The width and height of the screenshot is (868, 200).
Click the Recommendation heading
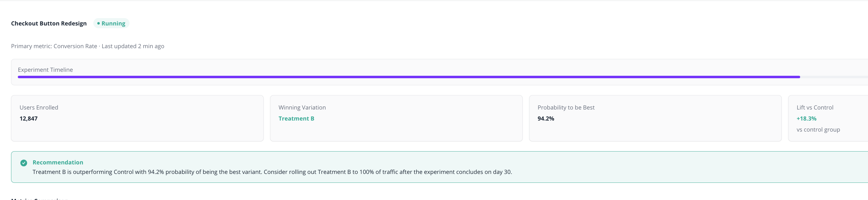coord(58,162)
